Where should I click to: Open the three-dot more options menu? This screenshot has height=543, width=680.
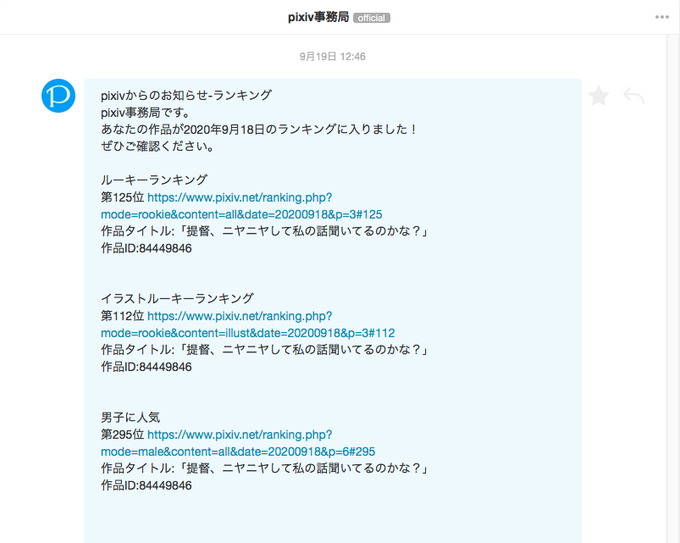click(662, 17)
